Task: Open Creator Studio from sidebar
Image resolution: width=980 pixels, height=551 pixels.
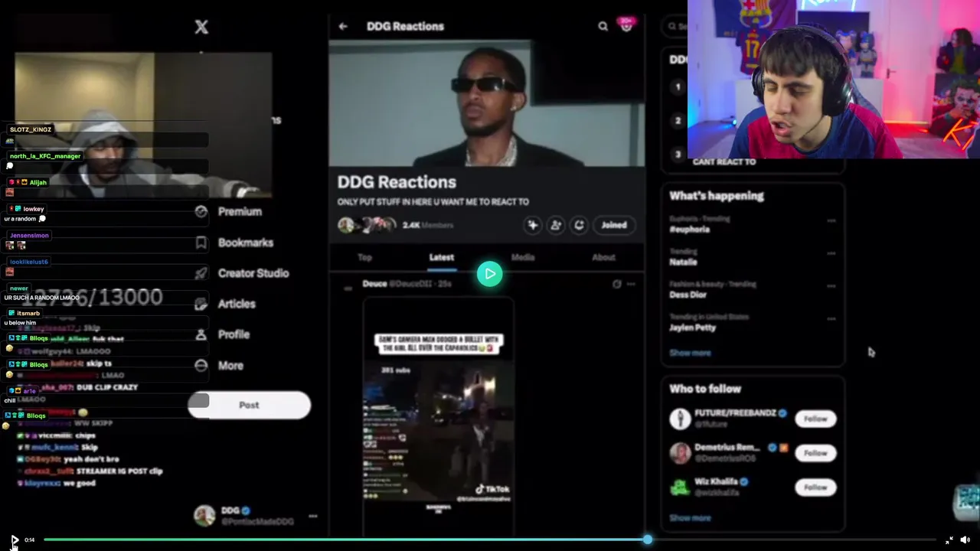Action: coord(253,273)
